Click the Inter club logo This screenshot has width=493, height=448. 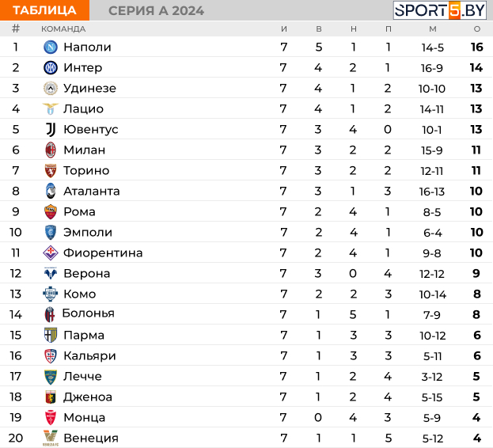point(51,67)
